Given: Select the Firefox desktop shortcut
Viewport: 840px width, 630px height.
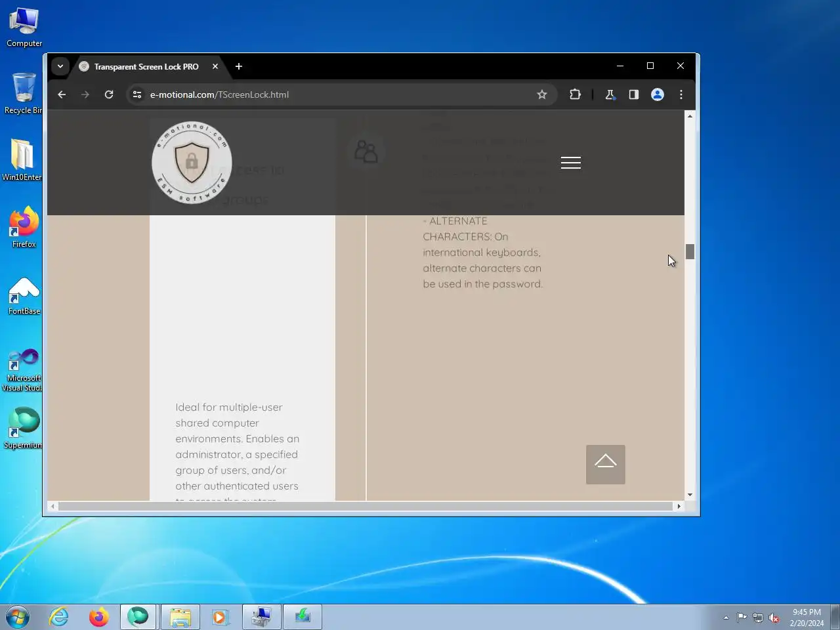Looking at the screenshot, I should coord(24,227).
